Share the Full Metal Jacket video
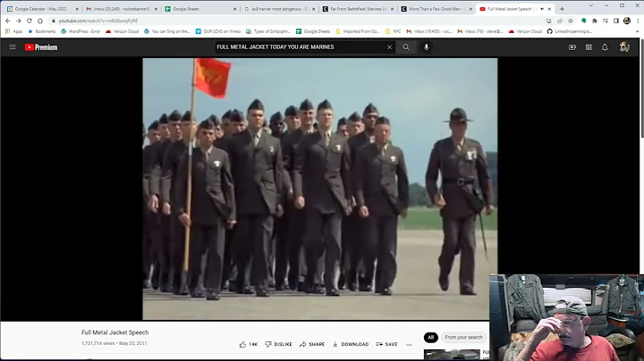This screenshot has height=361, width=644. pyautogui.click(x=312, y=344)
